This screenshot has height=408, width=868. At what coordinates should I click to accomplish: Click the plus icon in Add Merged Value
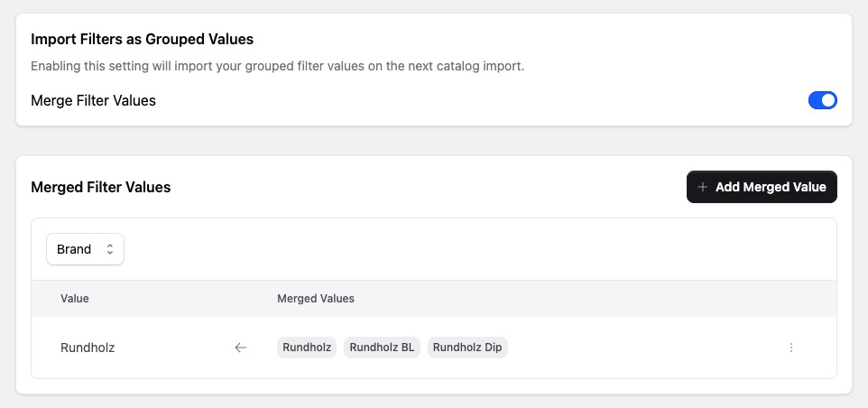click(x=703, y=187)
